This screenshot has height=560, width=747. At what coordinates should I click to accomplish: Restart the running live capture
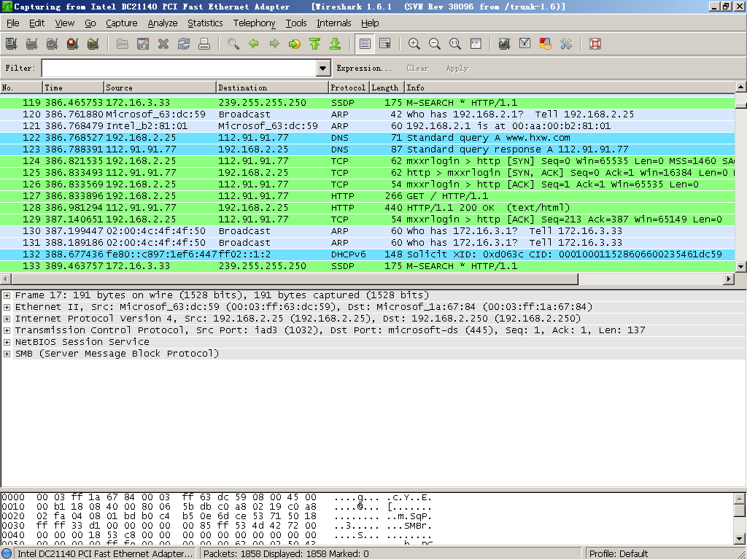tap(93, 44)
